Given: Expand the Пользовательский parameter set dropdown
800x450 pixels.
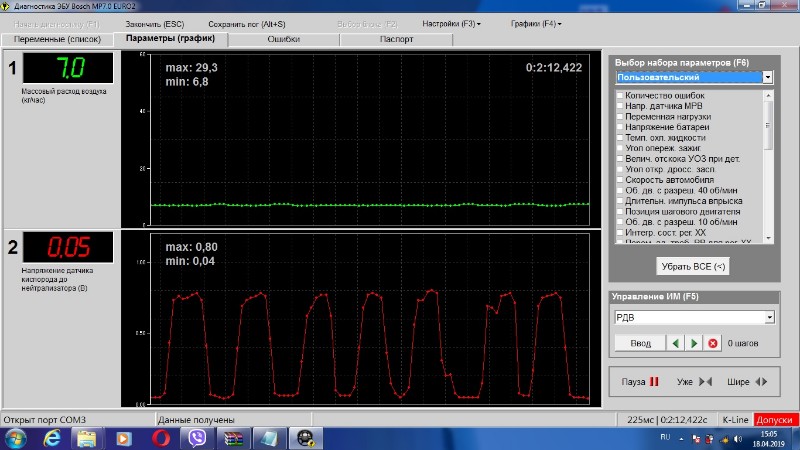Looking at the screenshot, I should click(767, 77).
